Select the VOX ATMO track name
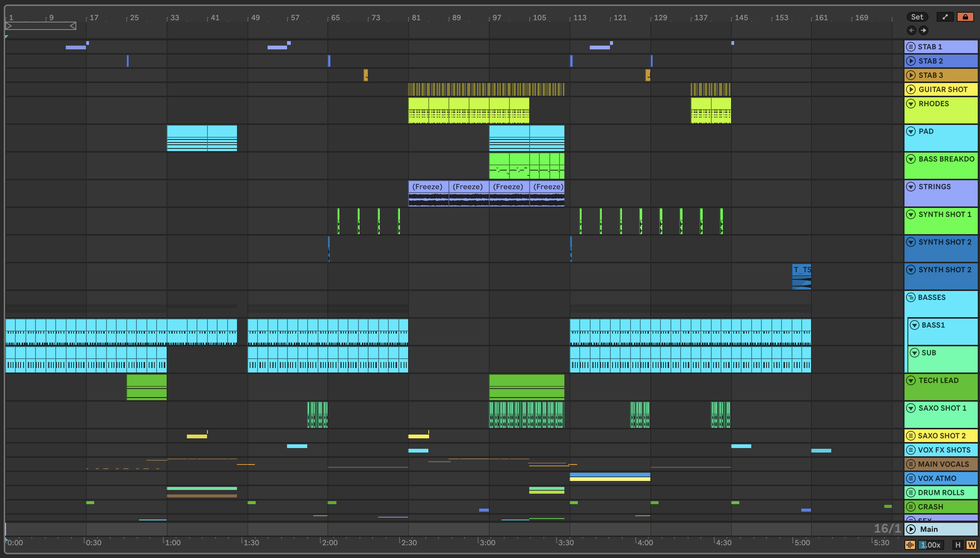This screenshot has height=558, width=980. coord(937,478)
